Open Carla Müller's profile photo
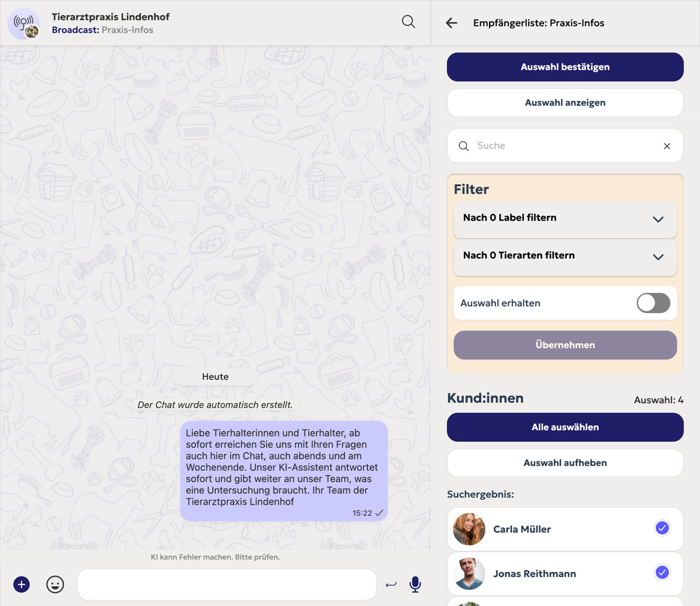This screenshot has height=606, width=700. pos(469,529)
